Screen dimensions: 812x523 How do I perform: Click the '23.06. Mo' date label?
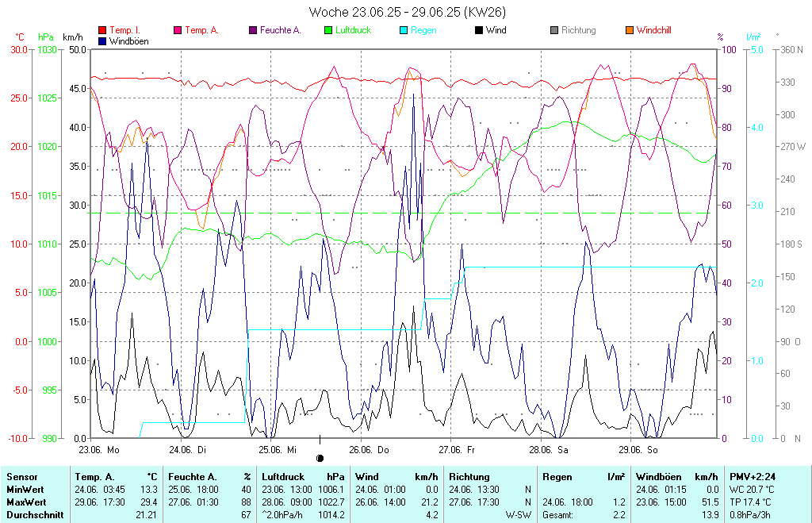[99, 450]
